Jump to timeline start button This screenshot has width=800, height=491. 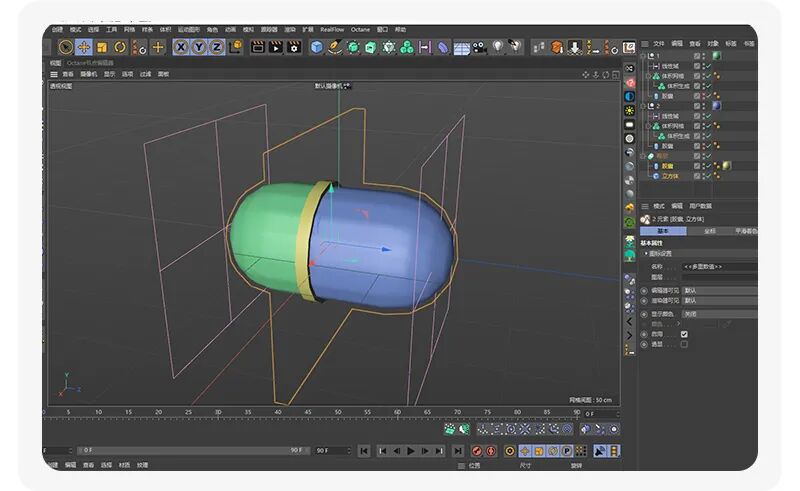(364, 451)
